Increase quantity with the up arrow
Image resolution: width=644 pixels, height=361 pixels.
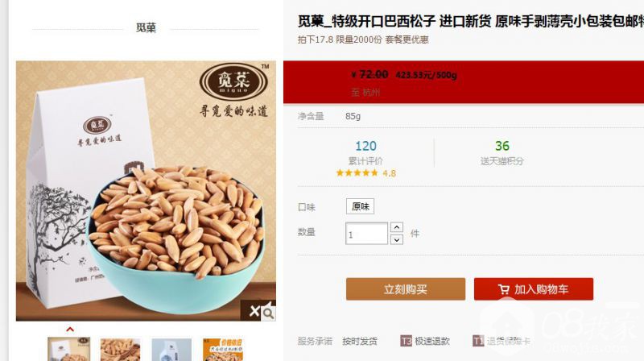tap(396, 227)
